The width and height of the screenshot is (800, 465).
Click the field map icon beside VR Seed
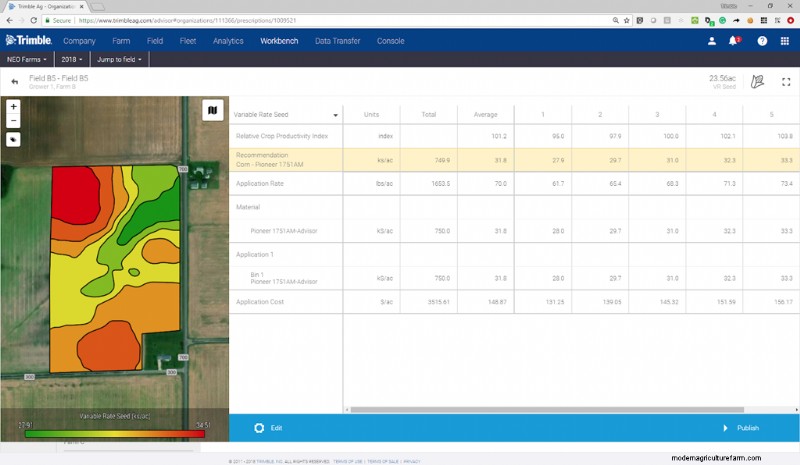pos(757,81)
